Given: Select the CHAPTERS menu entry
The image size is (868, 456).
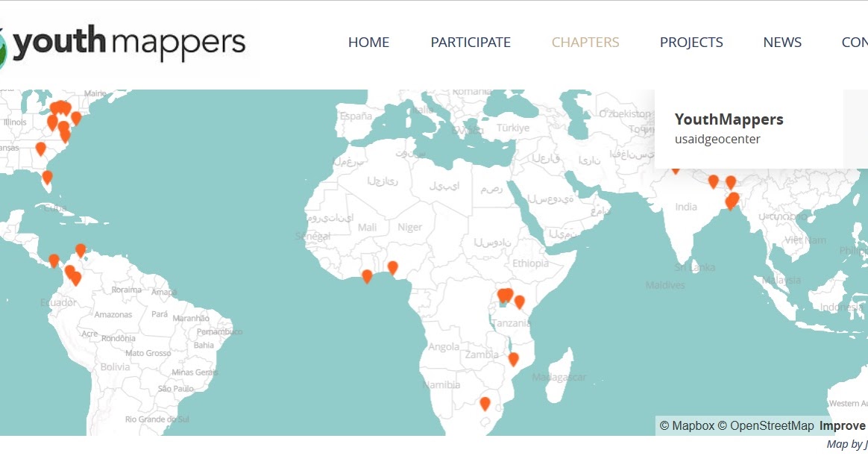Looking at the screenshot, I should point(585,43).
